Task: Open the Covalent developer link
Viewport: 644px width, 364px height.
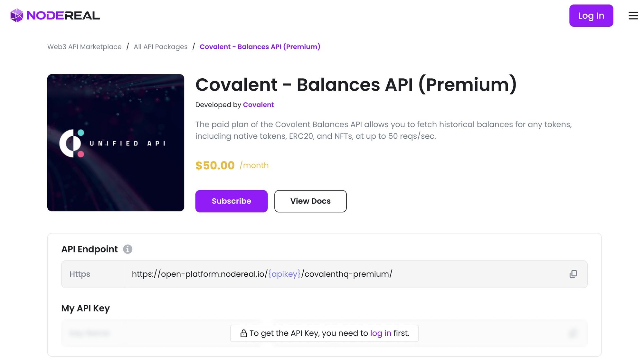Action: 258,105
